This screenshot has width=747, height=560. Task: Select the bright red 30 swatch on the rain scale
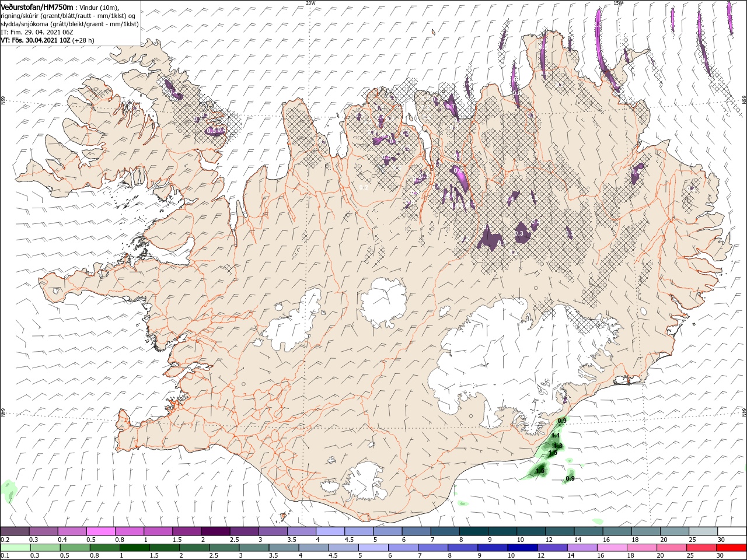tap(732, 548)
